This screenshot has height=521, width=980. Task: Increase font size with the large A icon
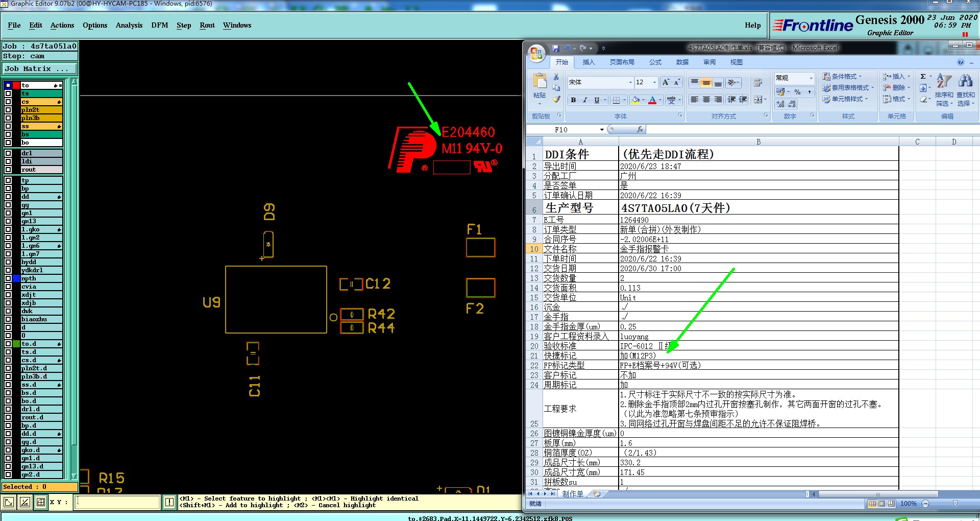pyautogui.click(x=666, y=82)
